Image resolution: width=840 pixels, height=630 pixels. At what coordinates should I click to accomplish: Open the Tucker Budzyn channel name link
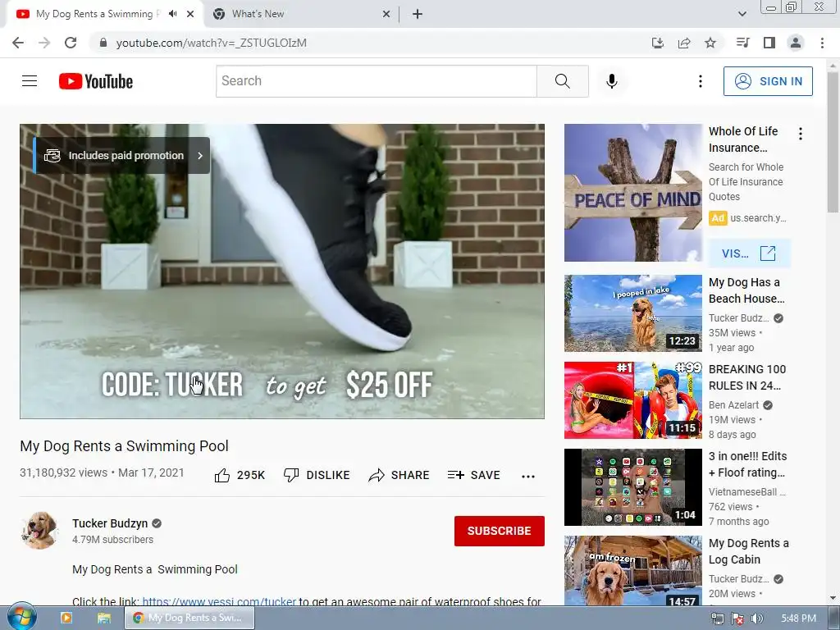[110, 523]
